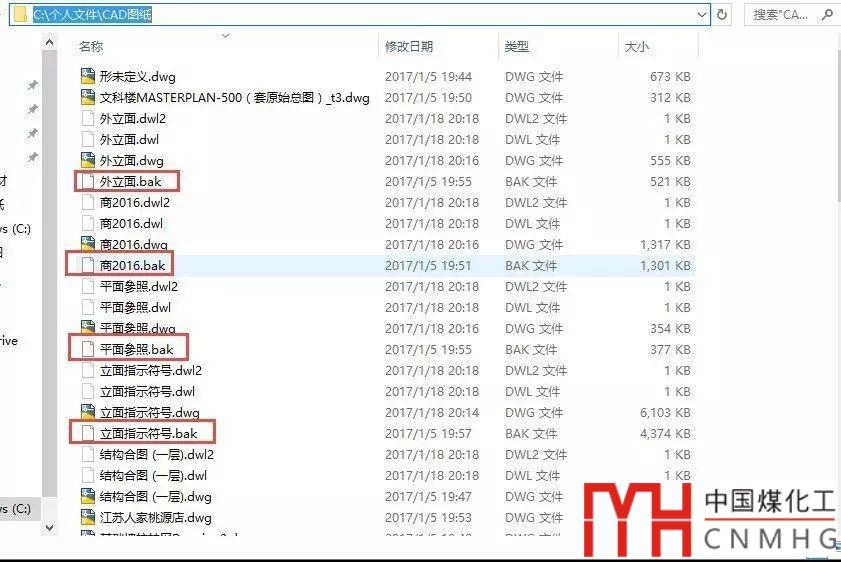Viewport: 841px width, 562px height.
Task: Click the DWG icon of 江苏人家桃源店.dwg
Action: [x=88, y=517]
